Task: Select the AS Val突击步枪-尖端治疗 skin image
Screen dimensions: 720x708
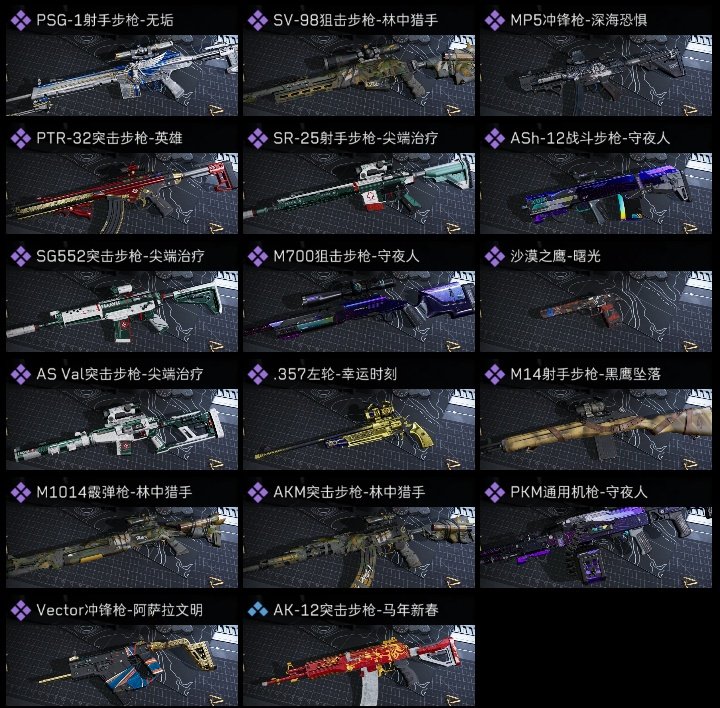Action: pyautogui.click(x=122, y=429)
